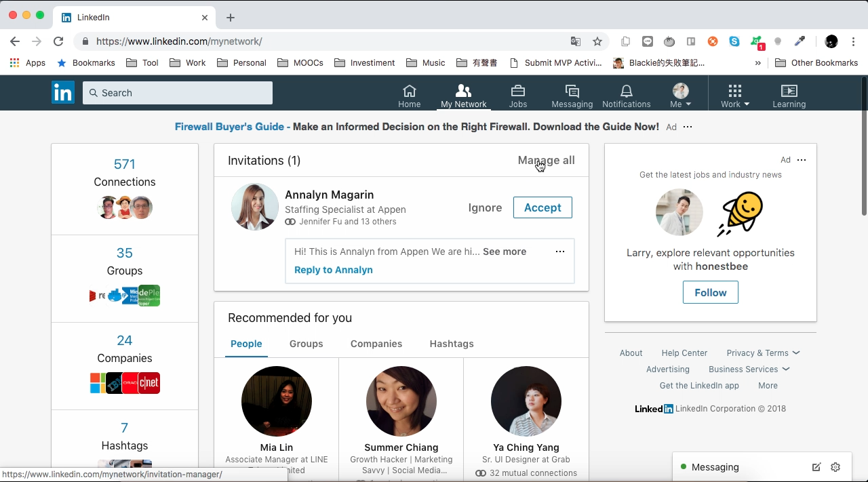868x482 pixels.
Task: Check the Notifications bell icon
Action: click(x=626, y=90)
